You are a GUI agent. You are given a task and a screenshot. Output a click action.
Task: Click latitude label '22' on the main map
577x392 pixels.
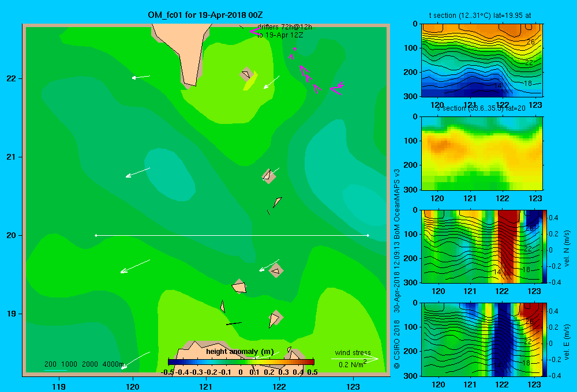[x=12, y=78]
